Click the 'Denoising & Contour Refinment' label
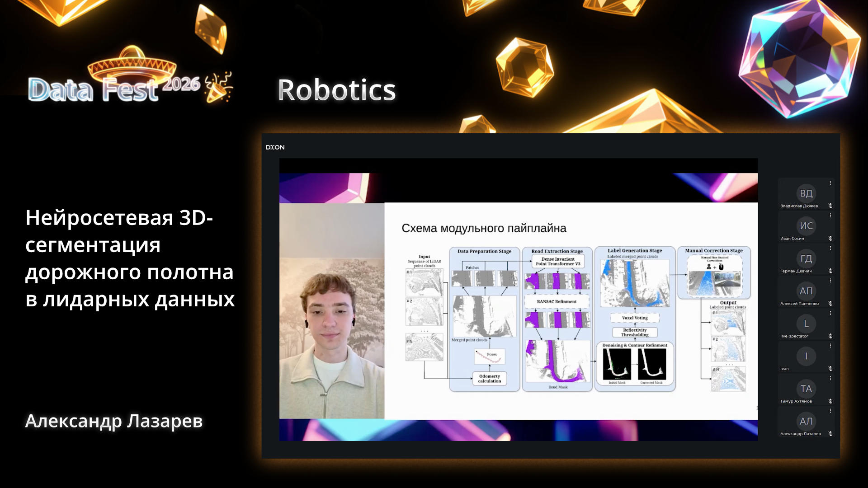 [x=635, y=345]
